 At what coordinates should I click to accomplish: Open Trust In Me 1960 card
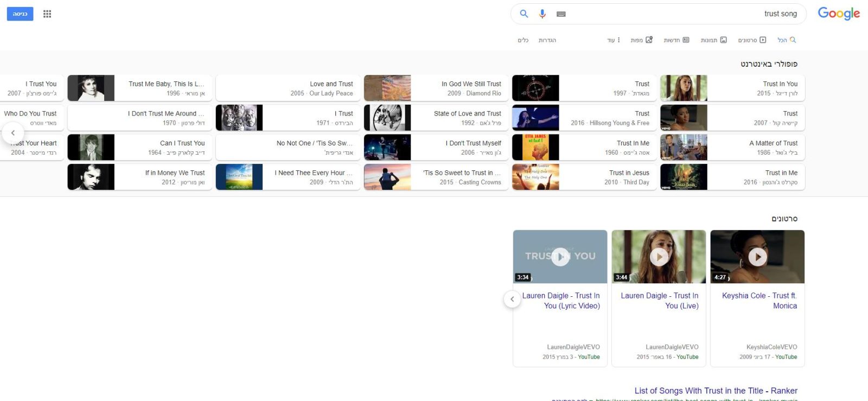point(584,148)
